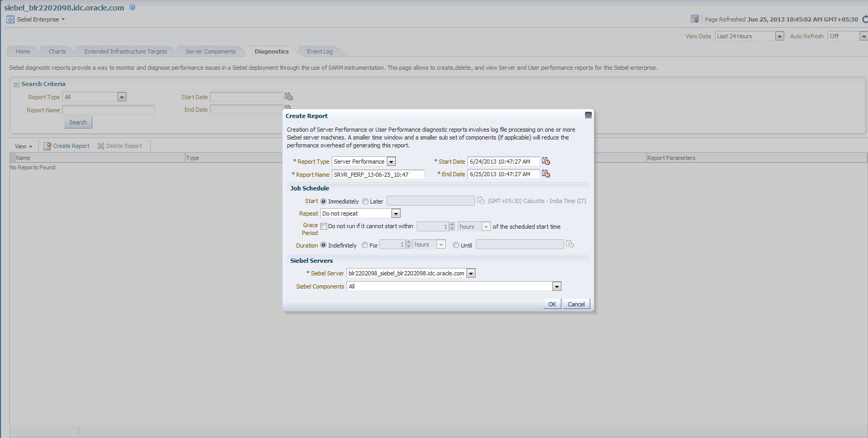Click Create Report toolbar button
This screenshot has width=868, height=438.
pos(67,146)
